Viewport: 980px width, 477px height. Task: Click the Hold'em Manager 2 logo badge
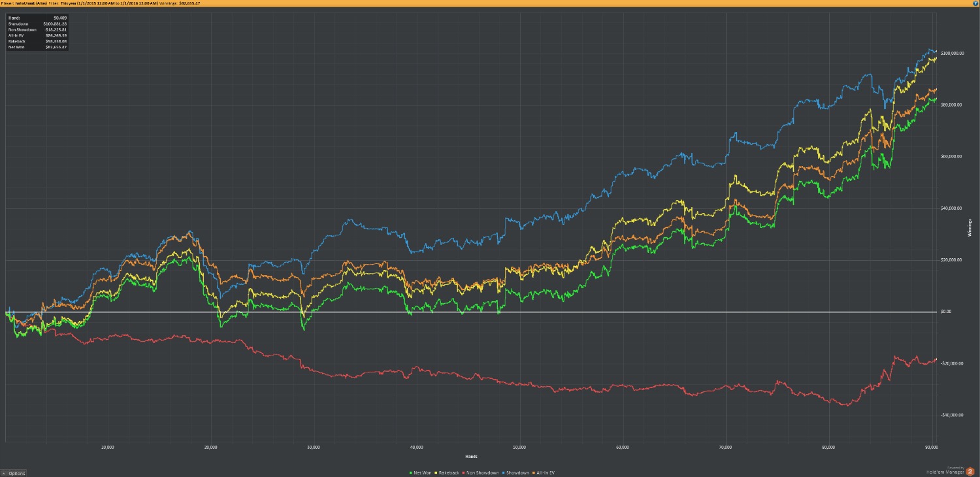(x=970, y=471)
